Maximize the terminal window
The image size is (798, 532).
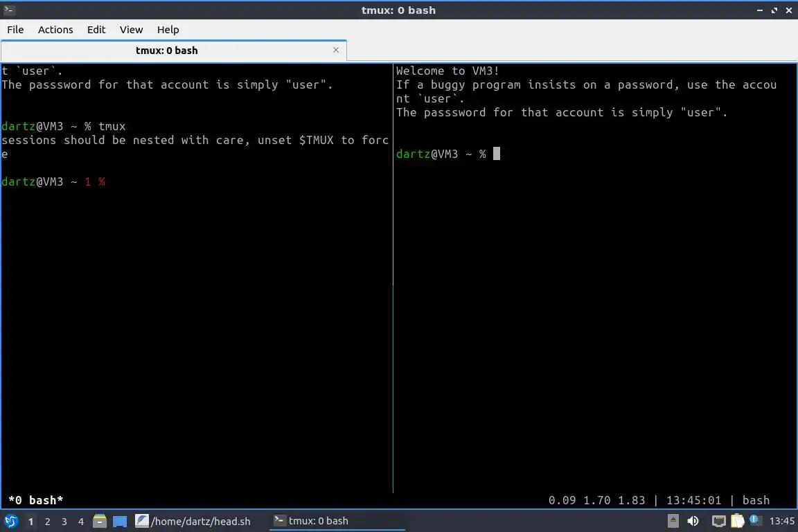click(x=774, y=10)
